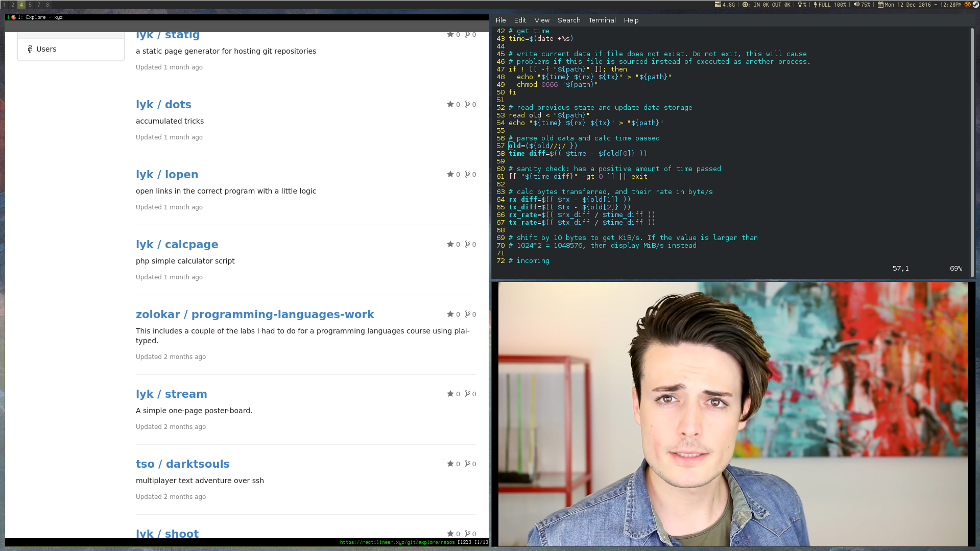Click vim line 57 'old=(${old//;/ })'

click(x=543, y=146)
